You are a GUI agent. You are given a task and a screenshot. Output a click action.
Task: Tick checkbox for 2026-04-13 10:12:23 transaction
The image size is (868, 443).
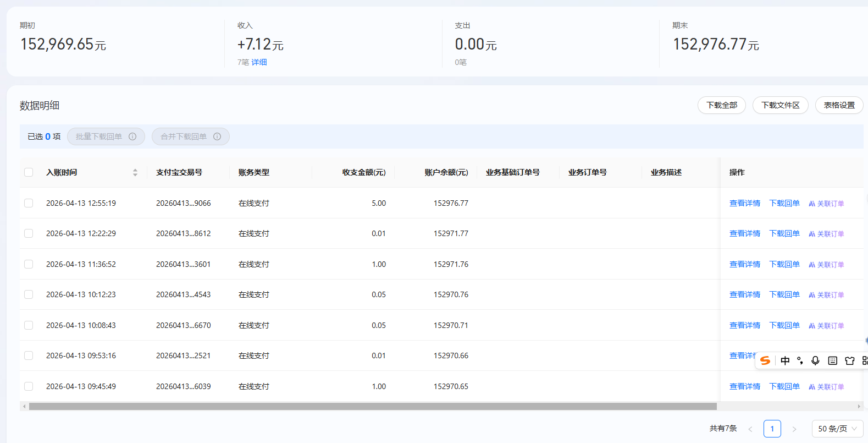29,294
